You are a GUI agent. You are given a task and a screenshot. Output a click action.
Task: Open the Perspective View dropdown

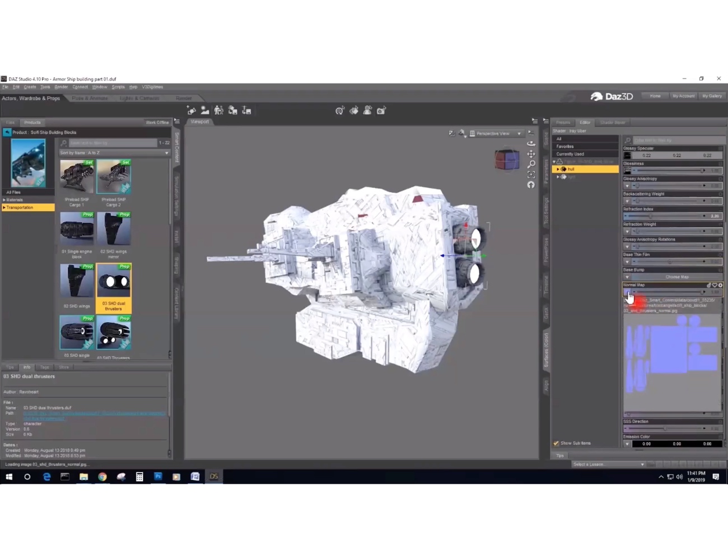(x=519, y=133)
